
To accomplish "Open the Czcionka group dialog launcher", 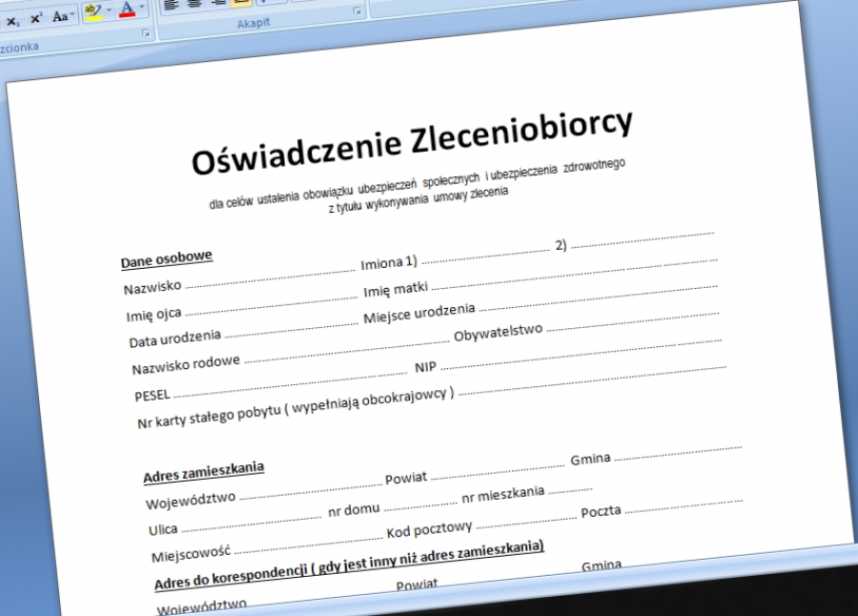I will click(146, 34).
